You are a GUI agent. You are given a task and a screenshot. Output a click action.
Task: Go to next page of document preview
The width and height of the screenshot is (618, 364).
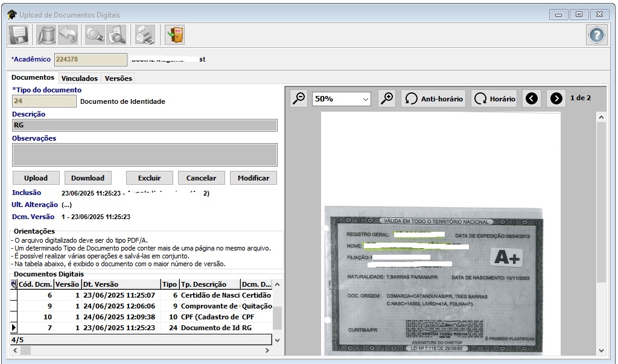556,98
